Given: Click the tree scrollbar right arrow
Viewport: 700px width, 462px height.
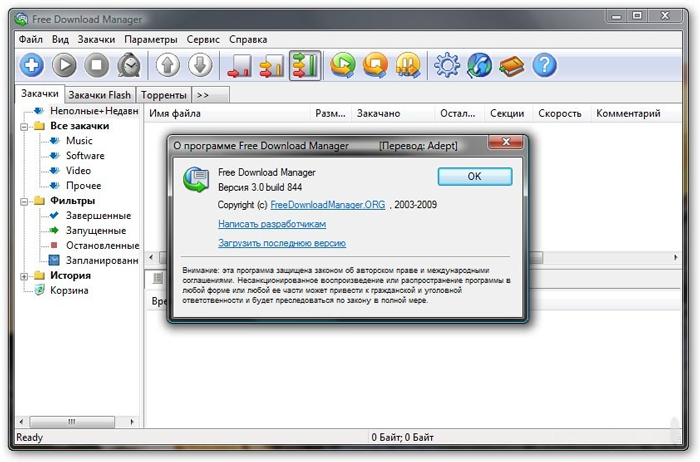Looking at the screenshot, I should pos(132,421).
